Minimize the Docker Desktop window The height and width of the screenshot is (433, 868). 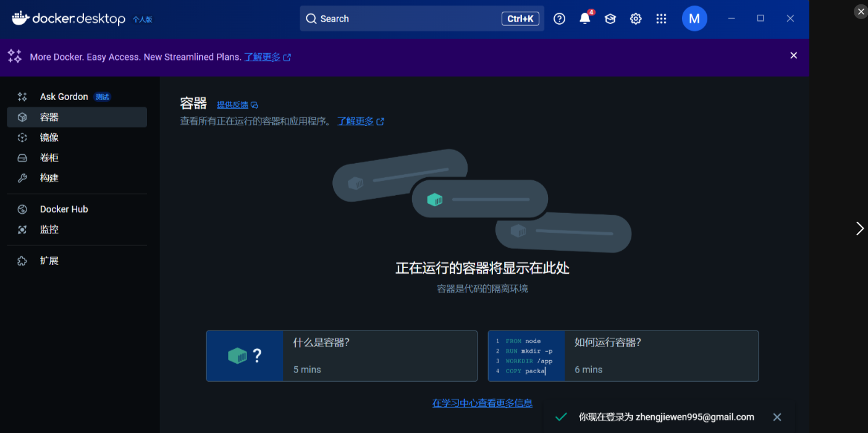731,19
